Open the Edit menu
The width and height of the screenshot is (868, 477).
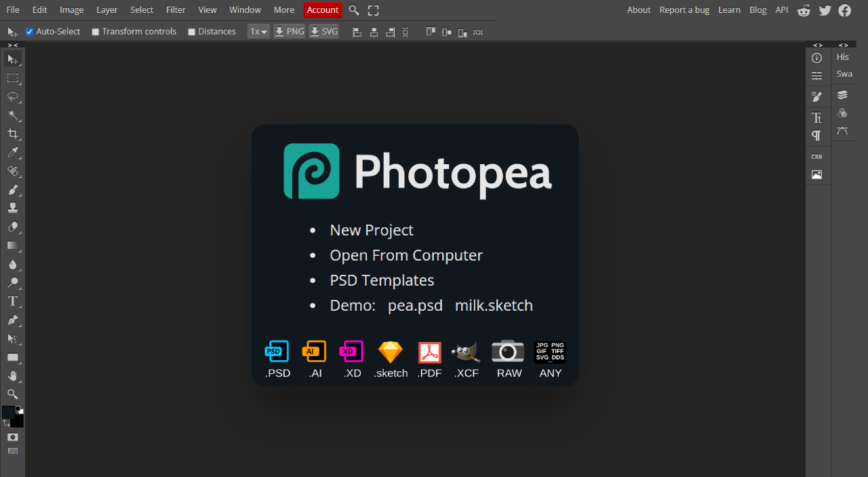(39, 10)
